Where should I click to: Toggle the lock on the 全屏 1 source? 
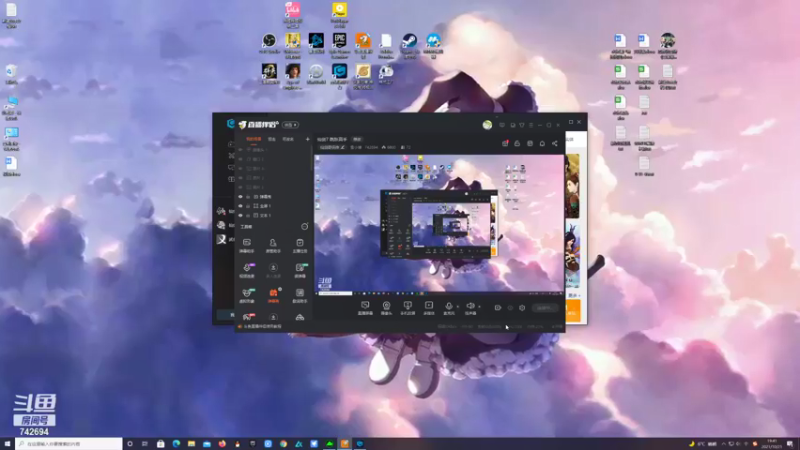248,206
